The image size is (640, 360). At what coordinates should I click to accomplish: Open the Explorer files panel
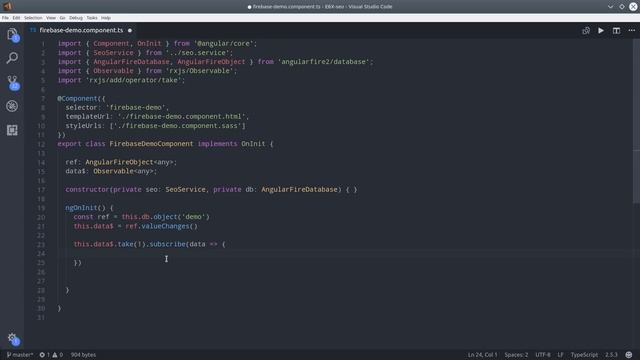click(12, 35)
